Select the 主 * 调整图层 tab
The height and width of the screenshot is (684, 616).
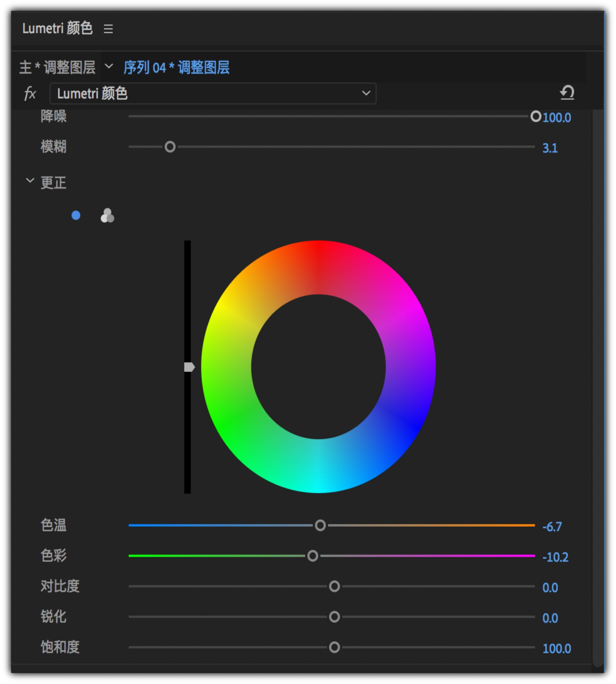57,68
